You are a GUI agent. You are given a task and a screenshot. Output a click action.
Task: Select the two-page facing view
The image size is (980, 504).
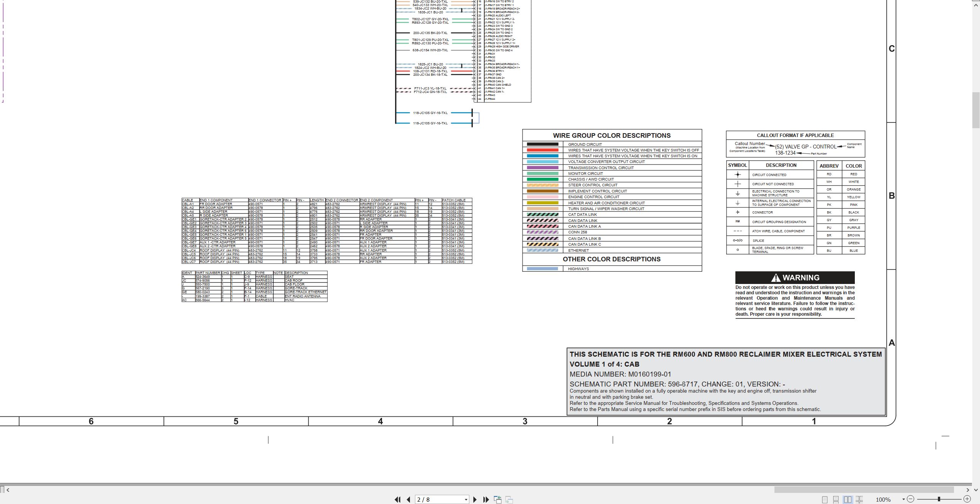[848, 499]
